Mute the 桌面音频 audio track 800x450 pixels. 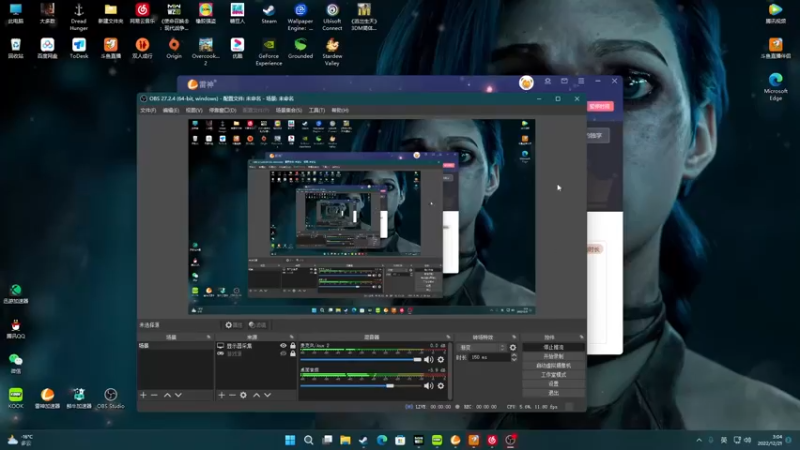point(429,386)
